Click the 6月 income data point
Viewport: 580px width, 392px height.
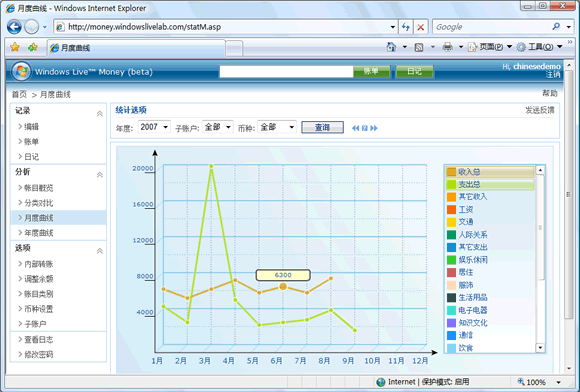(x=283, y=287)
